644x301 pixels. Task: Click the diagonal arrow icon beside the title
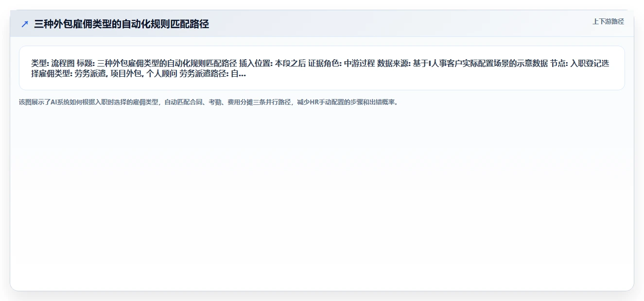25,24
